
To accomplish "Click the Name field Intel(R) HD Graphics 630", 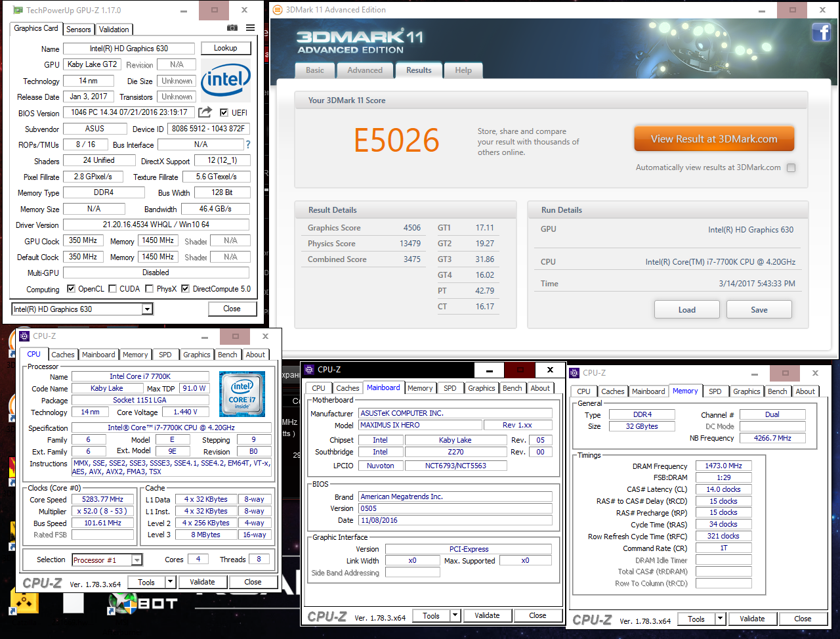I will 129,49.
